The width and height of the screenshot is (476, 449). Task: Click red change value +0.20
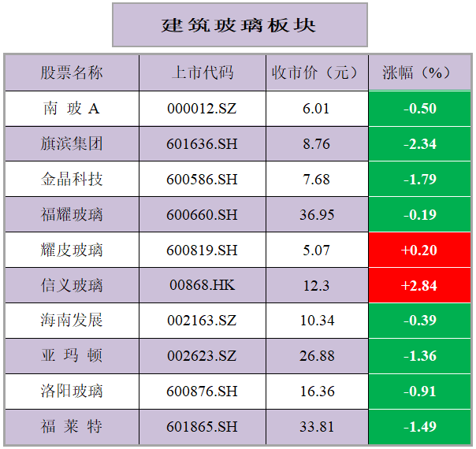419,250
